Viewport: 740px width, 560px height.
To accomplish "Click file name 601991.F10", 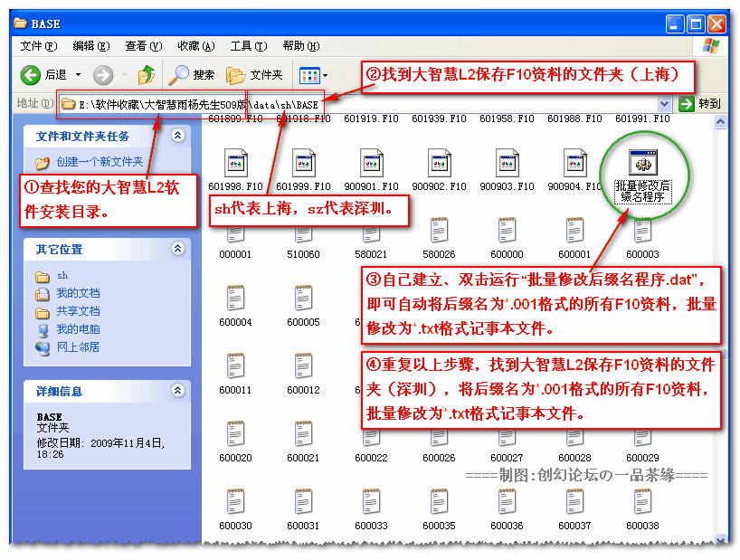I will [643, 119].
